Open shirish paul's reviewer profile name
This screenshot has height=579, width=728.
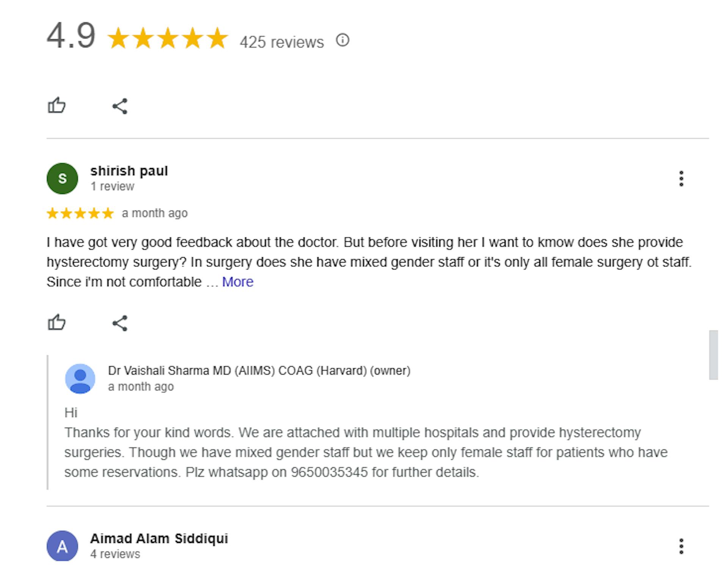[129, 171]
